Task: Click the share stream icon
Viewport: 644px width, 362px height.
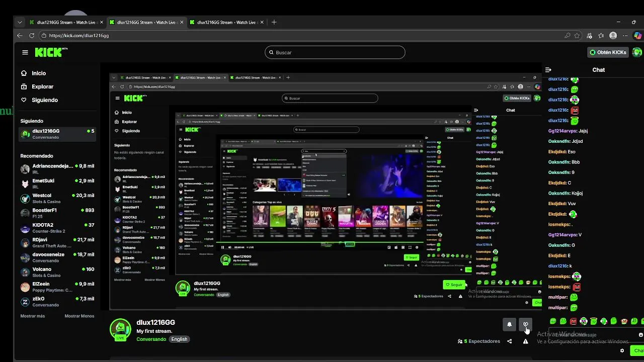Action: (509, 341)
